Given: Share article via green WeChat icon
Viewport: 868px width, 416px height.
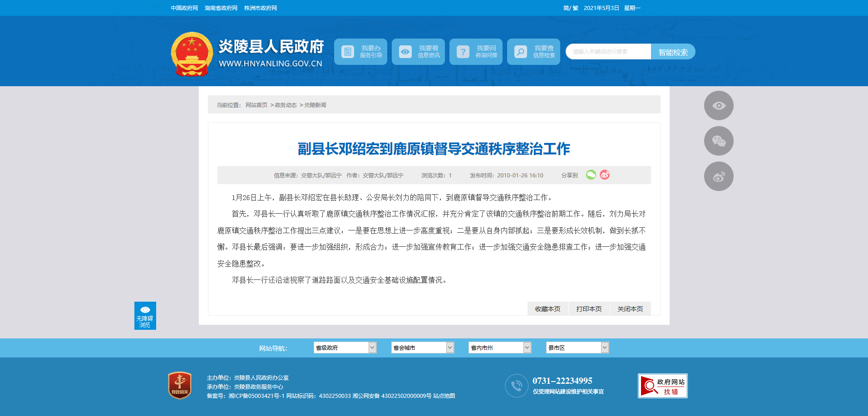Looking at the screenshot, I should (591, 175).
